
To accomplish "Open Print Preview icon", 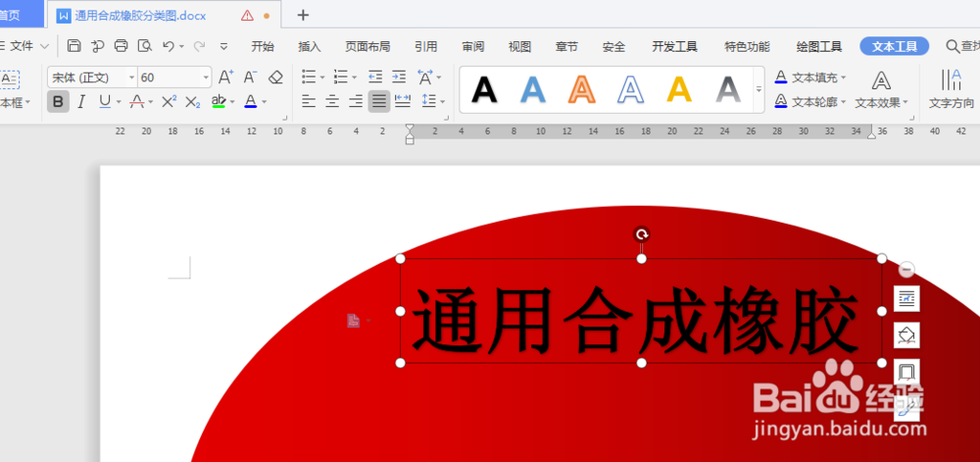I will (x=144, y=46).
